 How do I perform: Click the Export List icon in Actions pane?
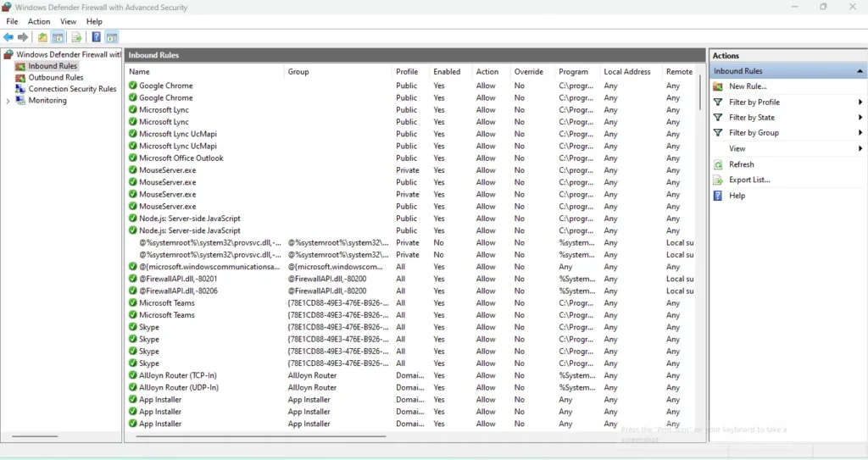(718, 180)
